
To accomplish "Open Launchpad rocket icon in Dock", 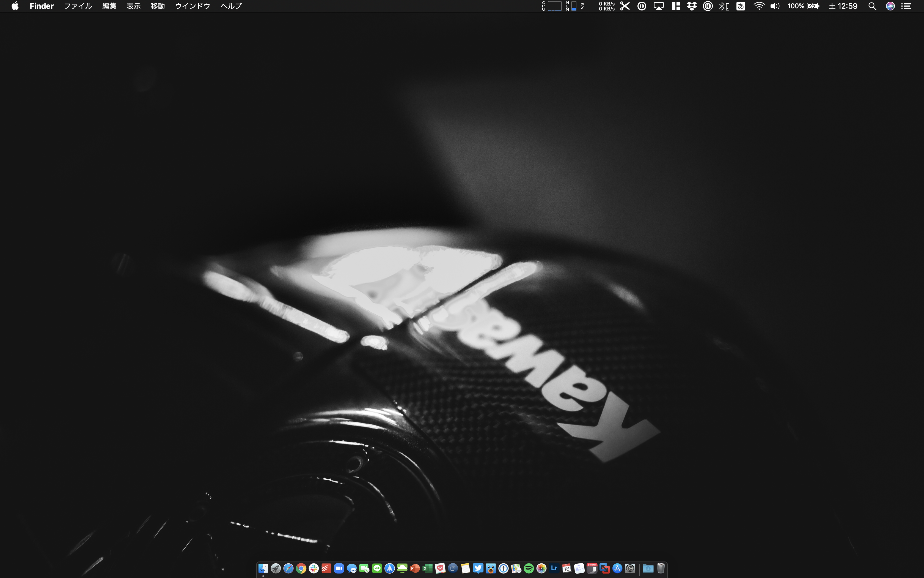I will (x=276, y=568).
